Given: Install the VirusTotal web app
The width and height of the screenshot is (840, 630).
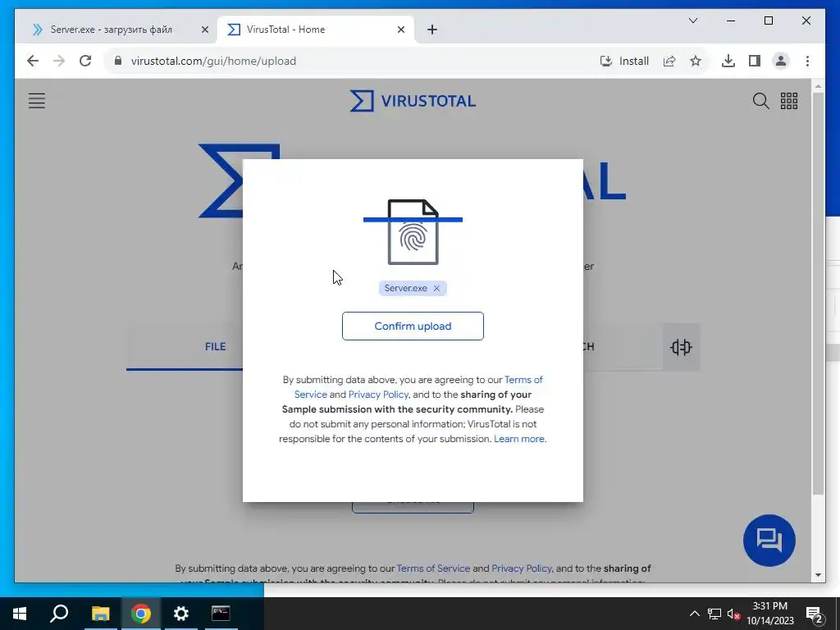Looking at the screenshot, I should click(x=624, y=61).
